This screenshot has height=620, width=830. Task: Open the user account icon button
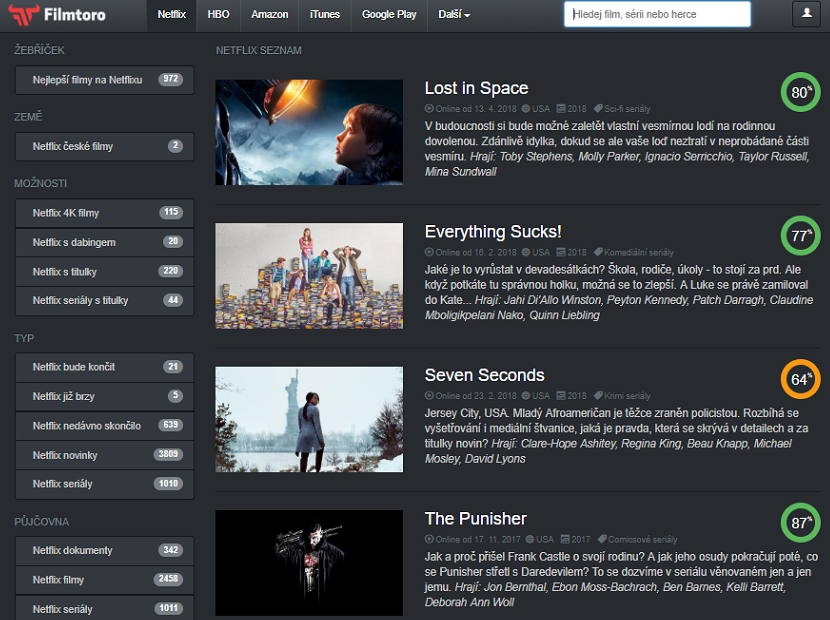coord(806,14)
